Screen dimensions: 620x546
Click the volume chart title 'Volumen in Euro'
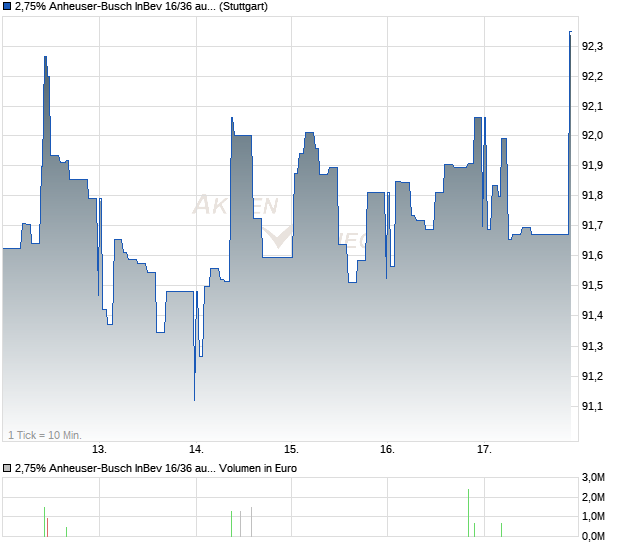[x=258, y=469]
